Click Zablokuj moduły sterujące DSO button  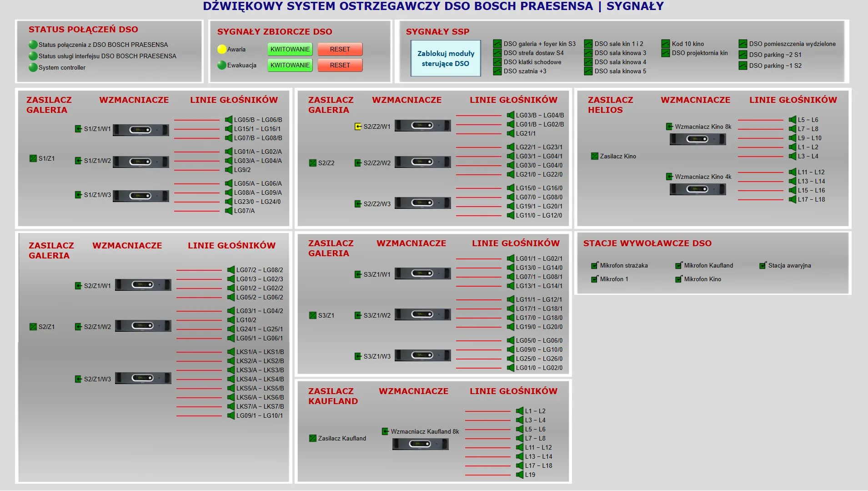point(446,58)
